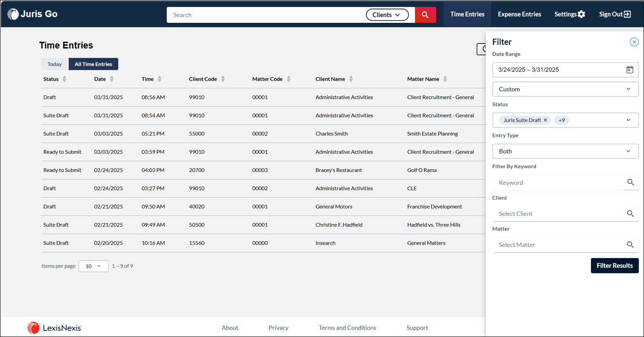Expand the Entry Type Both dropdown

coord(565,151)
